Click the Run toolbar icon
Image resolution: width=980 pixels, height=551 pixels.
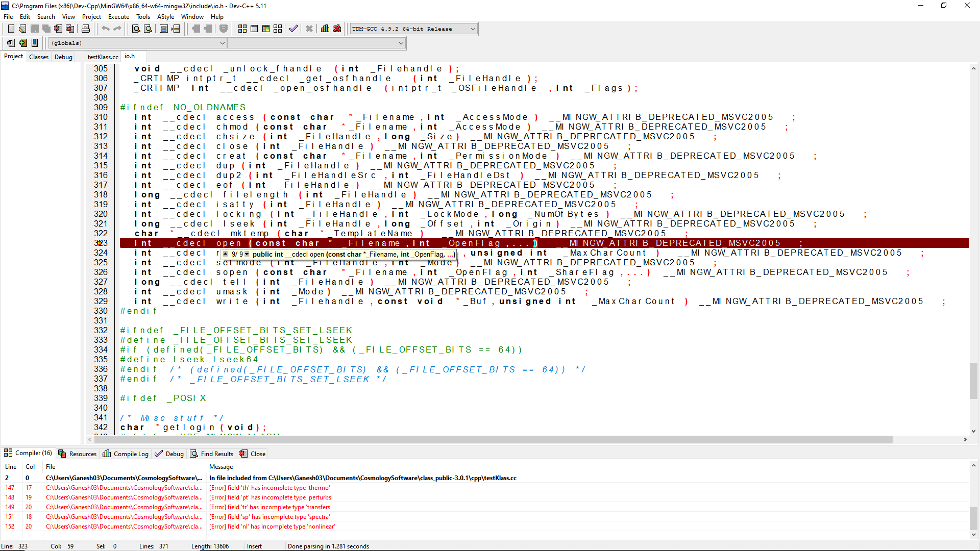coord(254,29)
